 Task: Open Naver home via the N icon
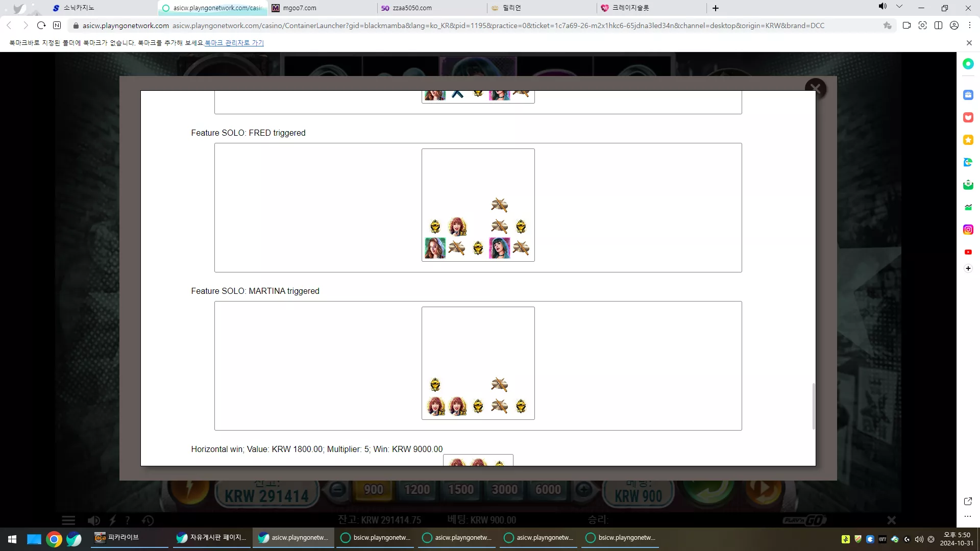tap(57, 26)
